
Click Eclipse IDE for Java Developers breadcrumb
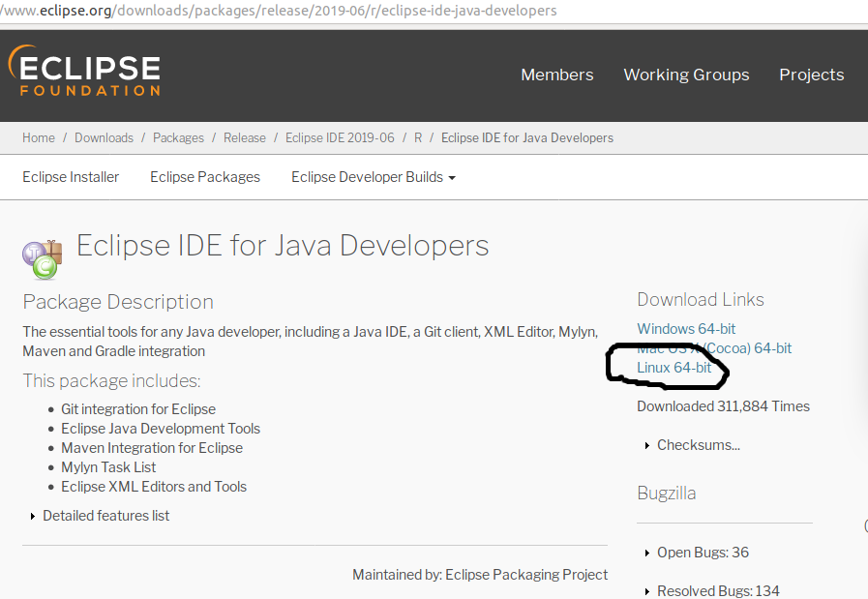tap(527, 137)
